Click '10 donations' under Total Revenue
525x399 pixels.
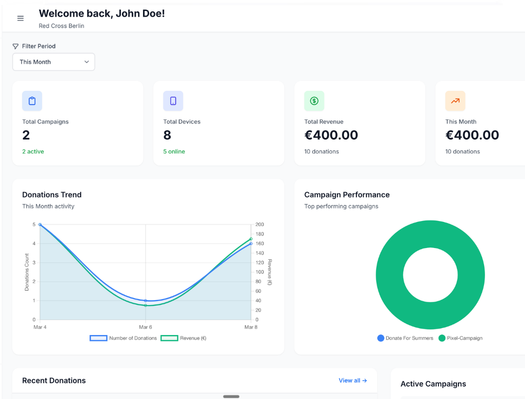tap(321, 152)
